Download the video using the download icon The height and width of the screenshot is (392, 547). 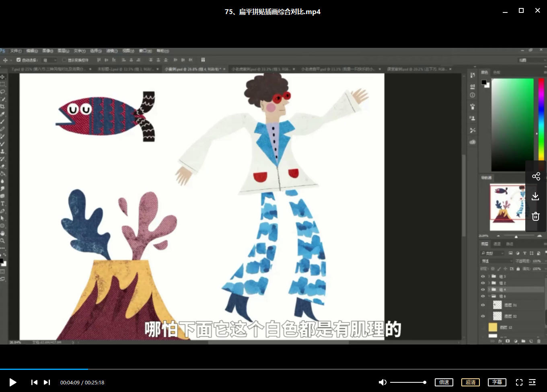tap(535, 196)
